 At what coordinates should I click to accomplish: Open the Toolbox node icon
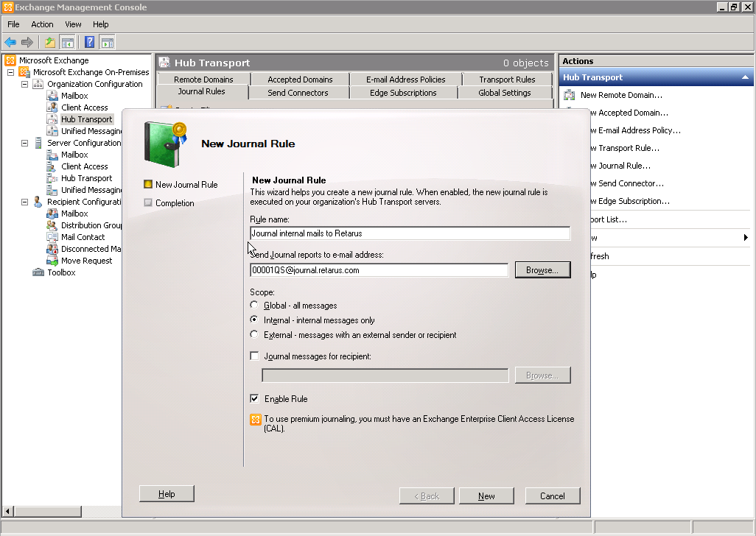(38, 272)
